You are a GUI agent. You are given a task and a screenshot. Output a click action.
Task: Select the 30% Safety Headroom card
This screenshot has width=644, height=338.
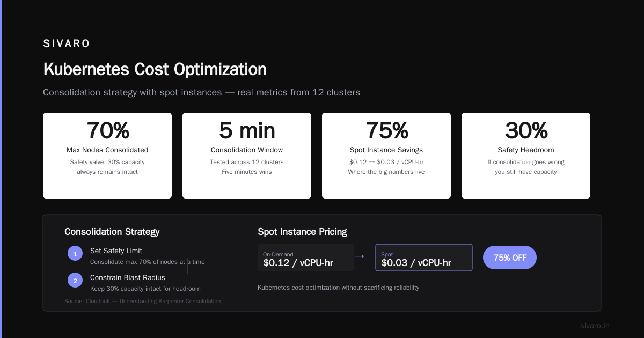click(x=526, y=156)
